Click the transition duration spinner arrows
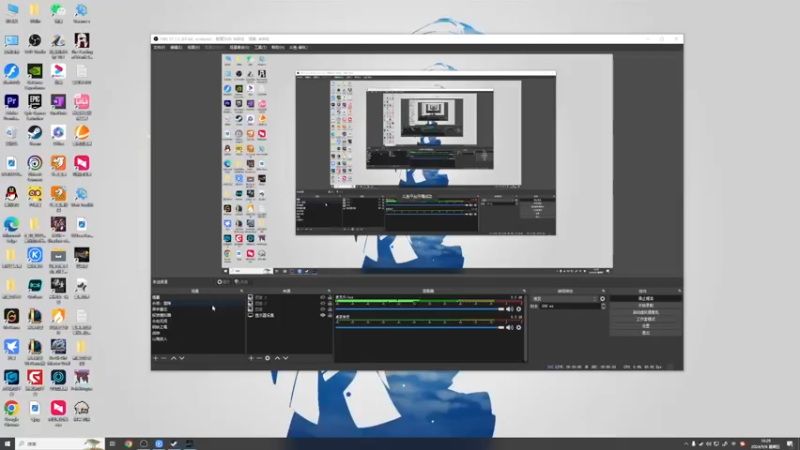 (x=603, y=306)
